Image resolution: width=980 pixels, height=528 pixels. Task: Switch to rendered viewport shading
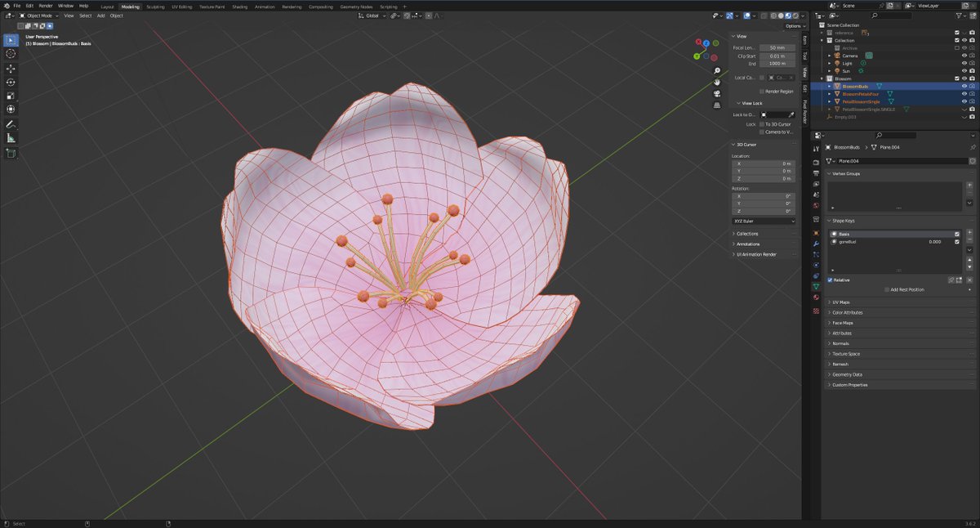click(x=795, y=16)
